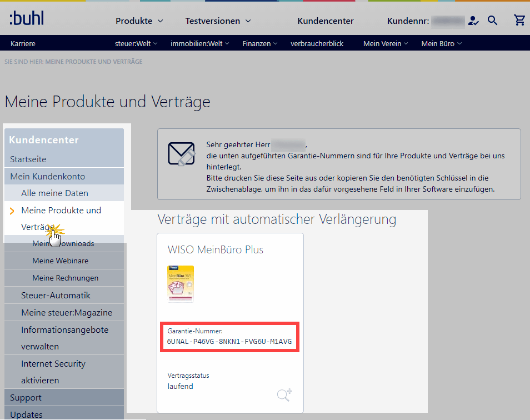Select Meine Produkte und Verträge entry
This screenshot has width=530, height=420.
point(64,218)
